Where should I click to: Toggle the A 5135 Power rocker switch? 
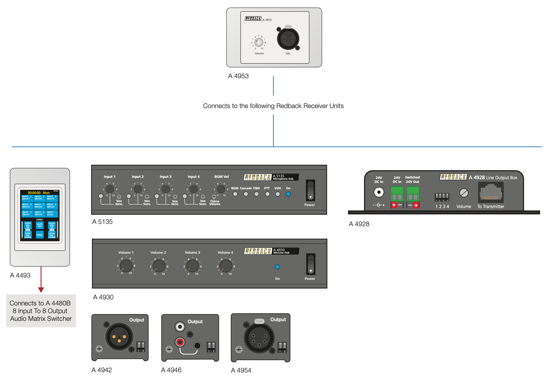tap(310, 190)
